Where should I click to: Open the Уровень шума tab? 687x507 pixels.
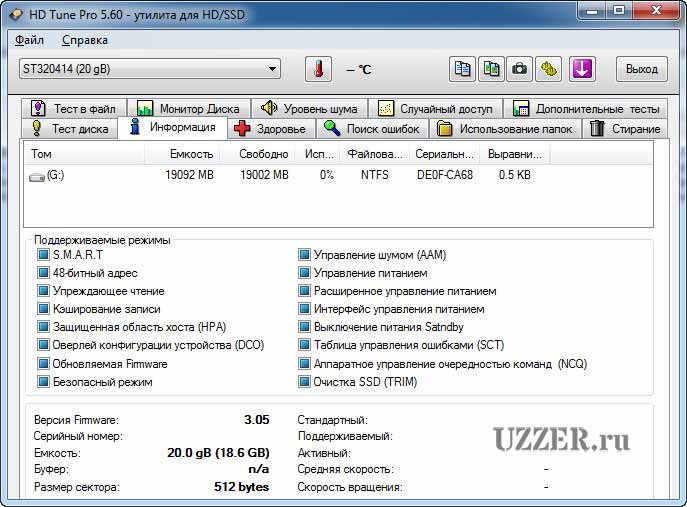310,108
